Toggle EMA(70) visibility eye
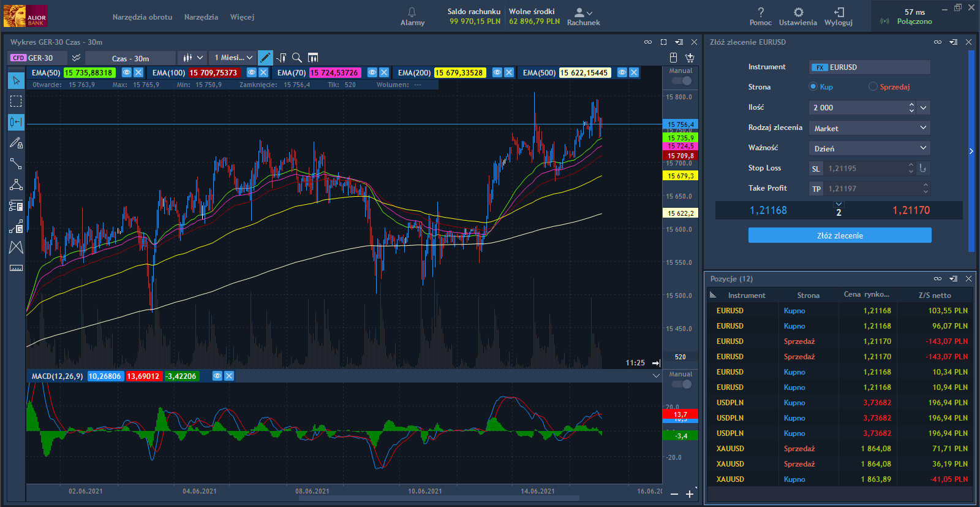 tap(372, 72)
